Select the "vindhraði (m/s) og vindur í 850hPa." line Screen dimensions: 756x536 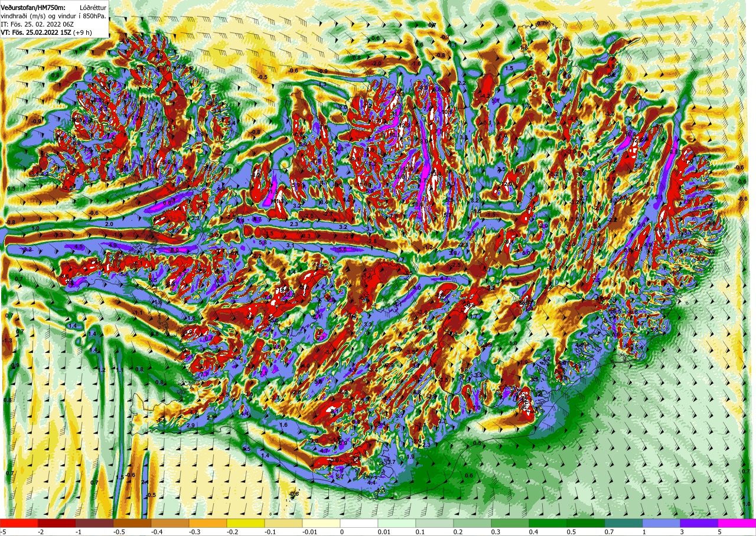[54, 16]
